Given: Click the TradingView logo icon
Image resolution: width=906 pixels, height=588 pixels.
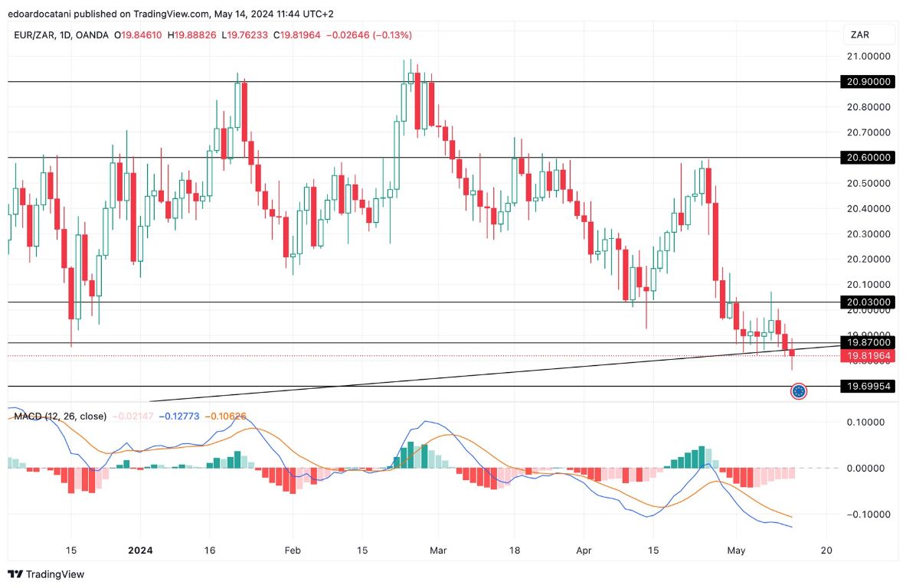Looking at the screenshot, I should point(14,574).
